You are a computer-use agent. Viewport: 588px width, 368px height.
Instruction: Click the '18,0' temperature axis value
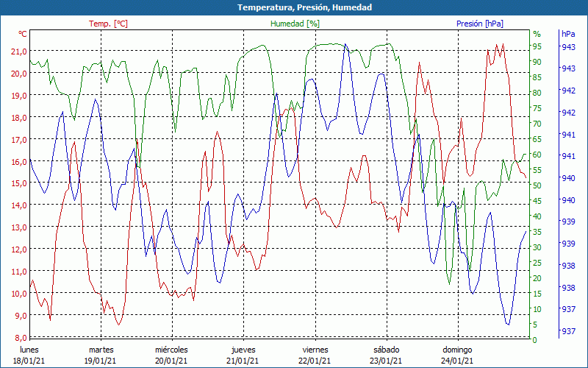19,118
